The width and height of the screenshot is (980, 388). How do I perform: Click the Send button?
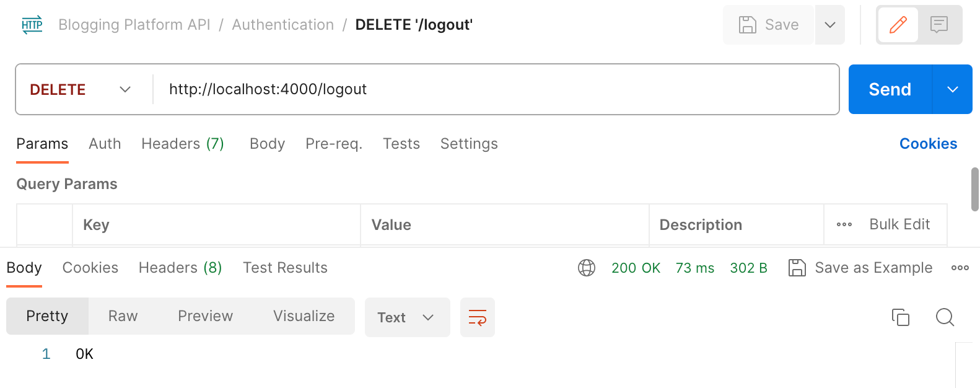[890, 89]
